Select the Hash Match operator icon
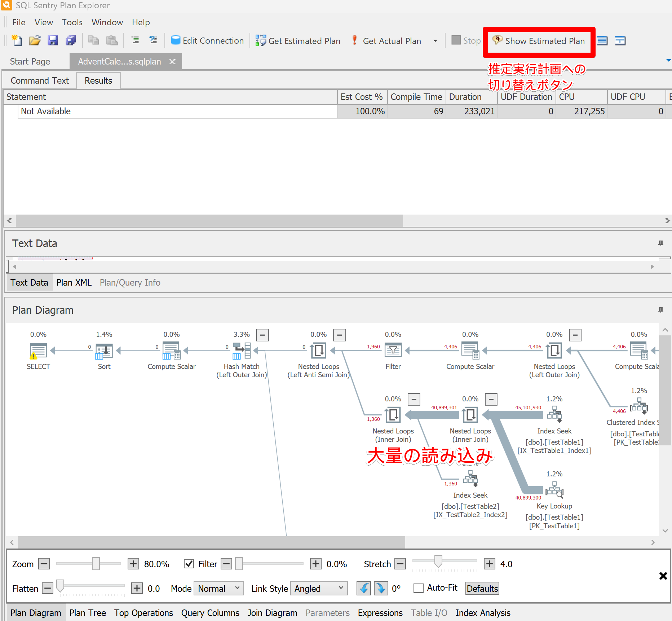The width and height of the screenshot is (672, 621). (x=242, y=351)
